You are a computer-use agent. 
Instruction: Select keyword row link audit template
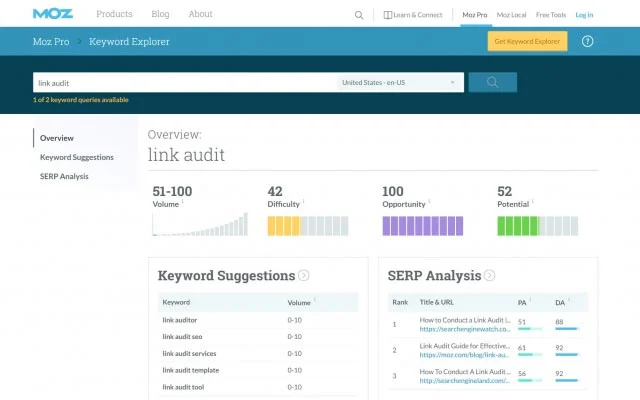(258, 370)
